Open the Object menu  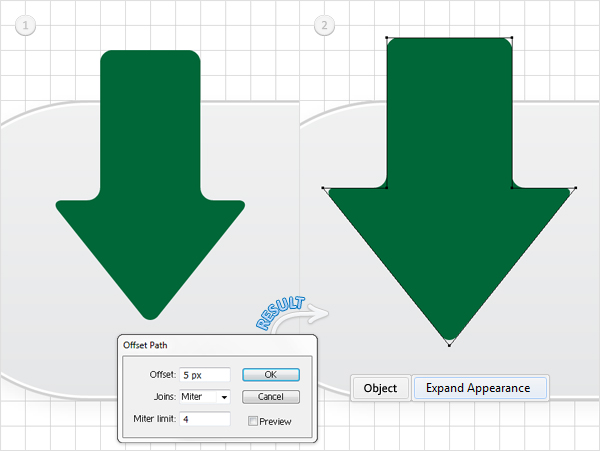click(x=380, y=388)
